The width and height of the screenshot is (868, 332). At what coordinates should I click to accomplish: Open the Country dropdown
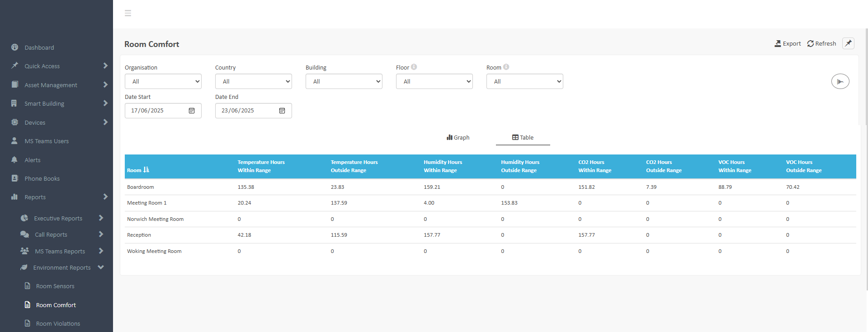(254, 81)
